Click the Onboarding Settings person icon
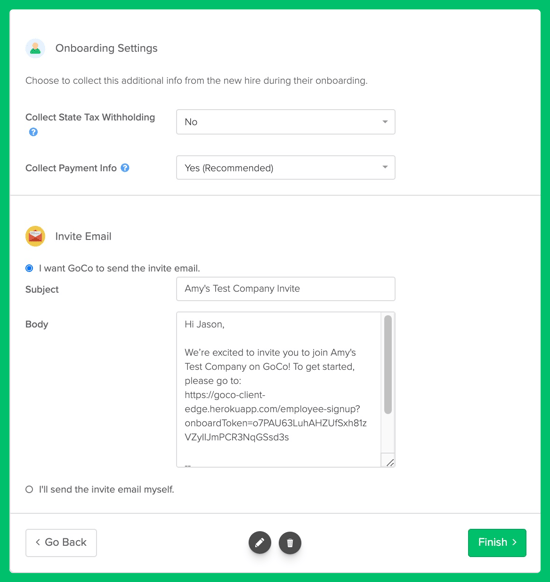The height and width of the screenshot is (582, 550). [35, 48]
